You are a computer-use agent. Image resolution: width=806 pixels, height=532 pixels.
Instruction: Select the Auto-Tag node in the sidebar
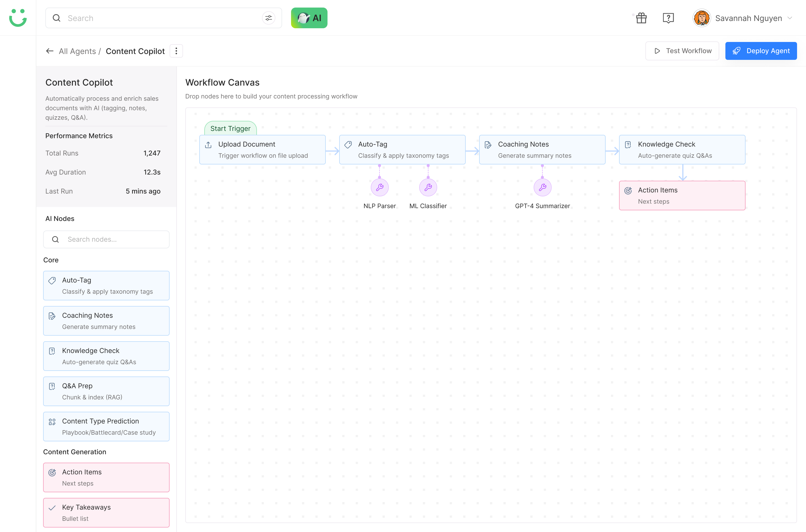tap(106, 285)
